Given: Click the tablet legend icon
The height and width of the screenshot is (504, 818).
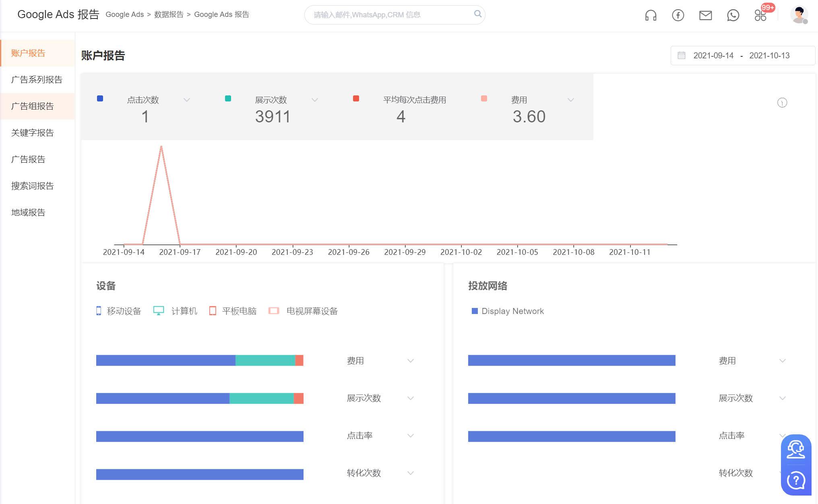Looking at the screenshot, I should (213, 311).
